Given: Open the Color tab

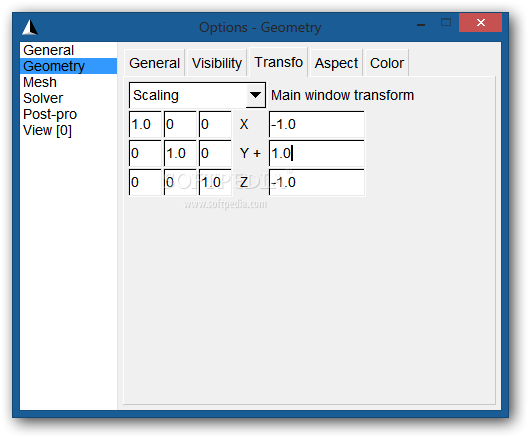Looking at the screenshot, I should (387, 63).
